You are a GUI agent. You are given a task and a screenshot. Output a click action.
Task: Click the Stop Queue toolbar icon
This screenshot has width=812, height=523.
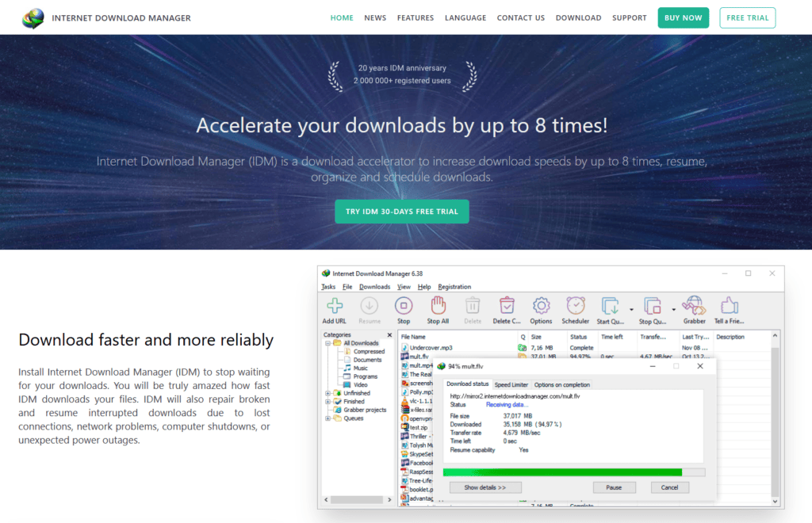coord(653,306)
